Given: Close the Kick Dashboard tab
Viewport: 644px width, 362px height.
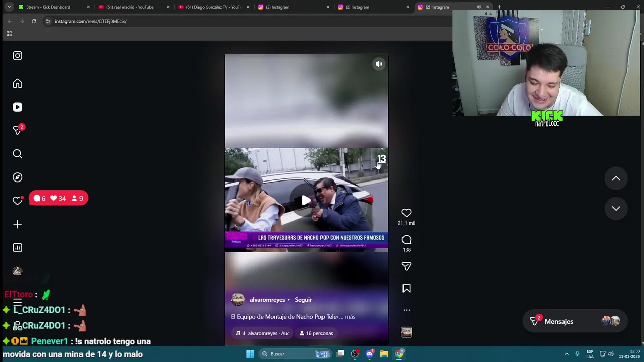Looking at the screenshot, I should pos(88,7).
